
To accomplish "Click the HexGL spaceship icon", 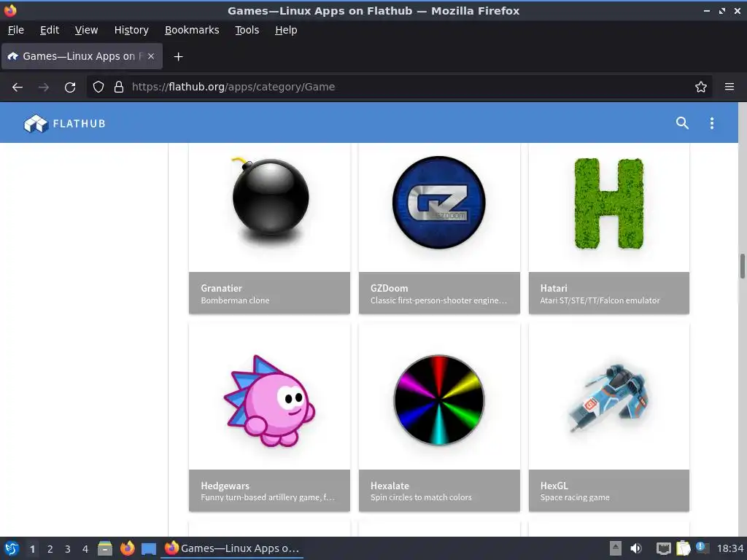I will 609,398.
